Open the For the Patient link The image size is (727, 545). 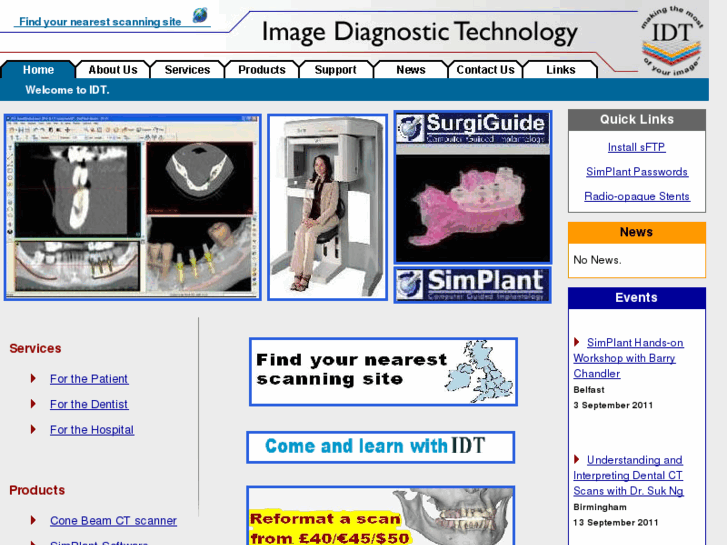89,379
